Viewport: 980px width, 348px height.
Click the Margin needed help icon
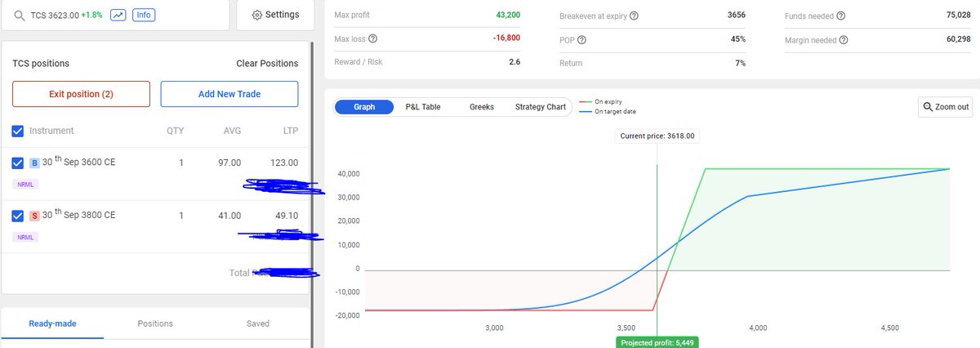coord(844,40)
